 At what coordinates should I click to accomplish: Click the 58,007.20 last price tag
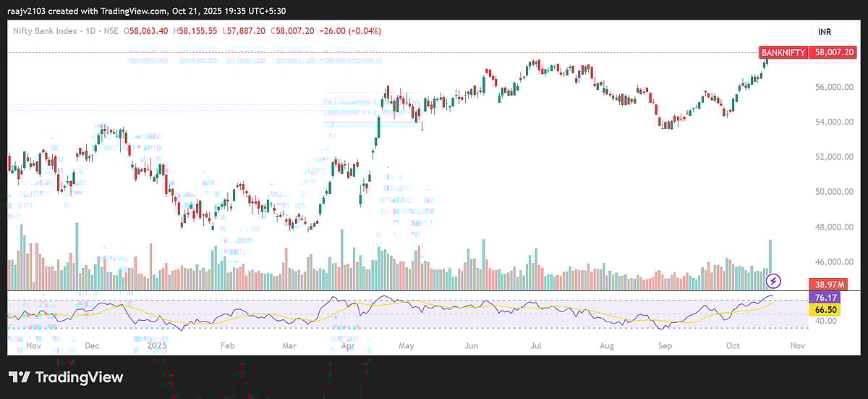835,53
